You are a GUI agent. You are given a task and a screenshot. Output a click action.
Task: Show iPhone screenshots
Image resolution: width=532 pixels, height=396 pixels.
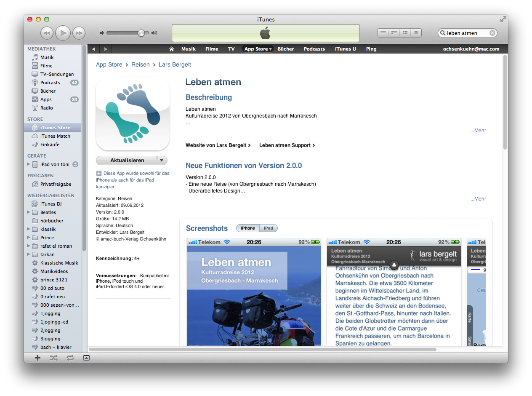coord(247,228)
